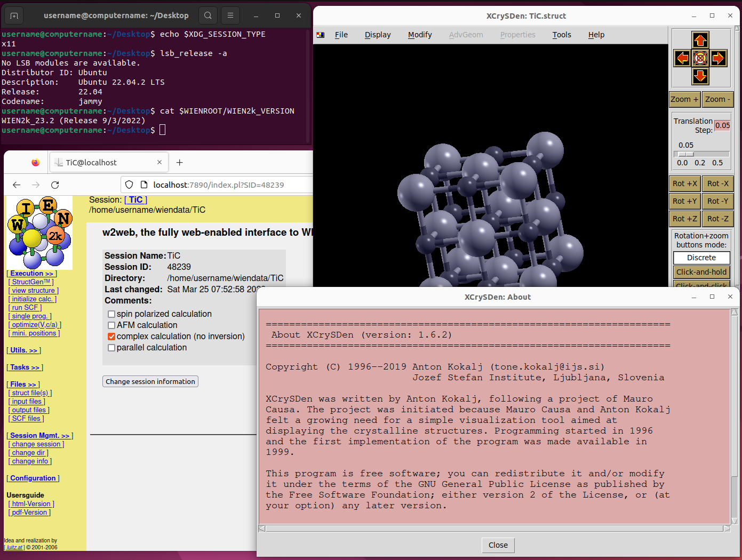
Task: Click the left arrow translation icon in XCrySDen
Action: (x=682, y=58)
